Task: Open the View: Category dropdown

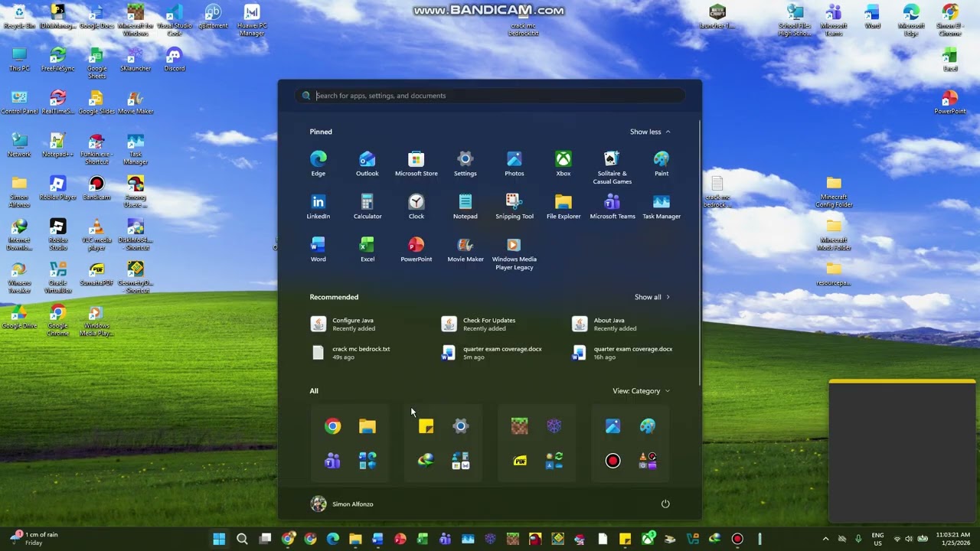Action: [x=641, y=391]
